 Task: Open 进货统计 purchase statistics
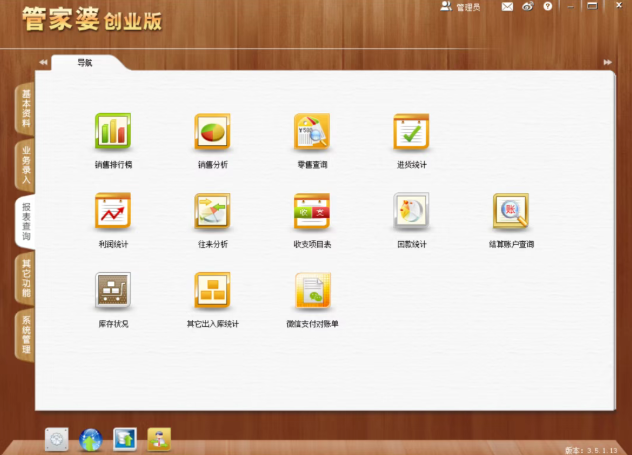(x=411, y=132)
